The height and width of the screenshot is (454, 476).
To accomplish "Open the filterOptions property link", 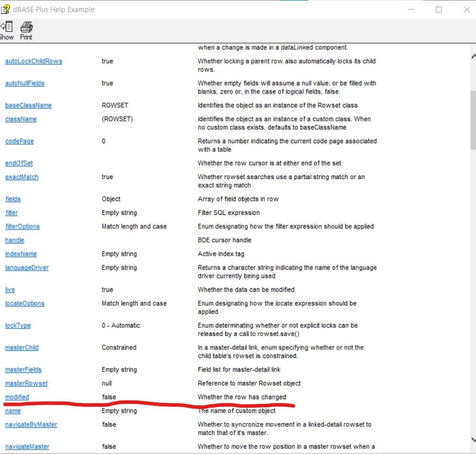I will pos(22,226).
